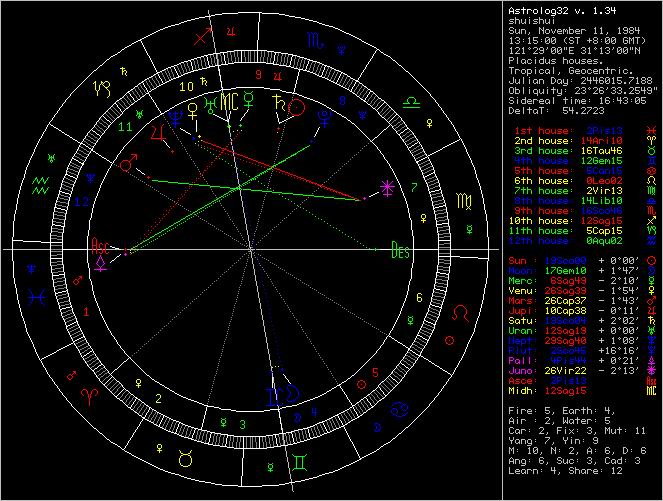663x501 pixels.
Task: Click the green house number 11 in the wheel
Action: click(x=125, y=127)
